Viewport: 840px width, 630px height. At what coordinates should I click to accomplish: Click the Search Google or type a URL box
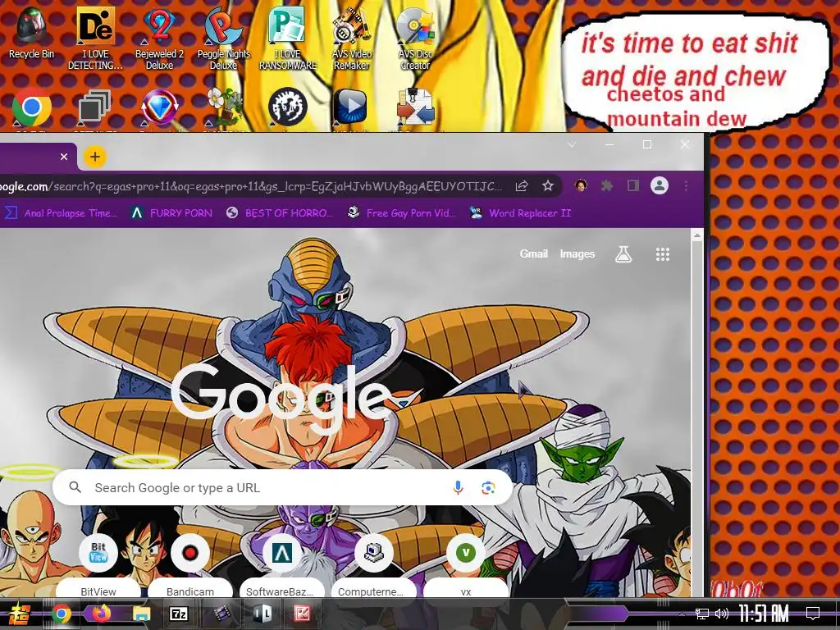pos(282,487)
